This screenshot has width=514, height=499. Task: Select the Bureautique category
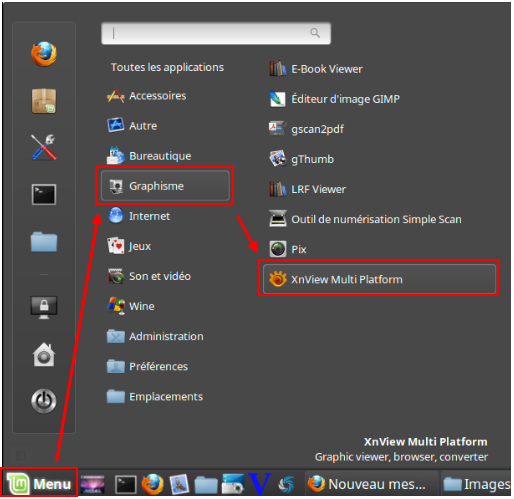(x=149, y=156)
